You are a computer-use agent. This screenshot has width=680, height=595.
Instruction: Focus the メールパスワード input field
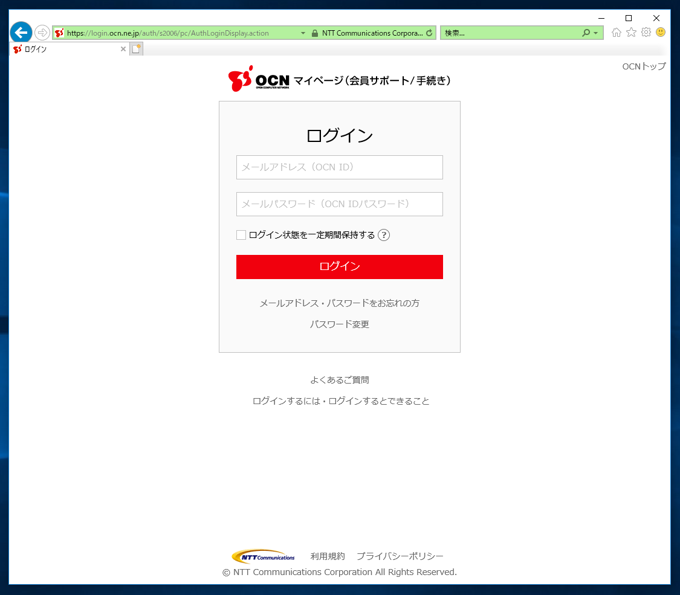[x=340, y=204]
